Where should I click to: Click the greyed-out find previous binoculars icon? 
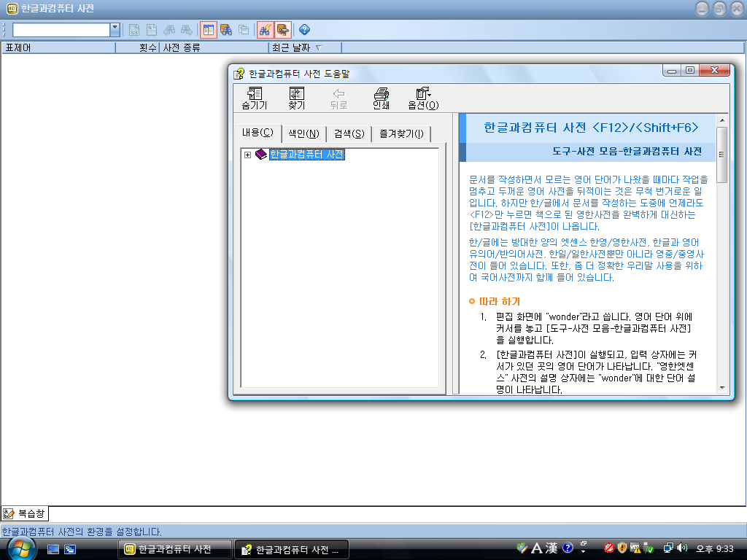click(169, 30)
